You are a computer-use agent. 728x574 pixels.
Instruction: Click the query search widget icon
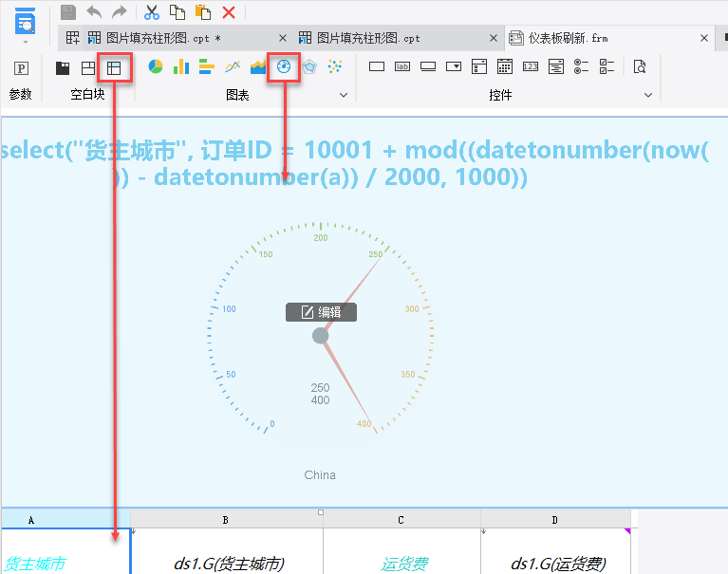pos(640,66)
